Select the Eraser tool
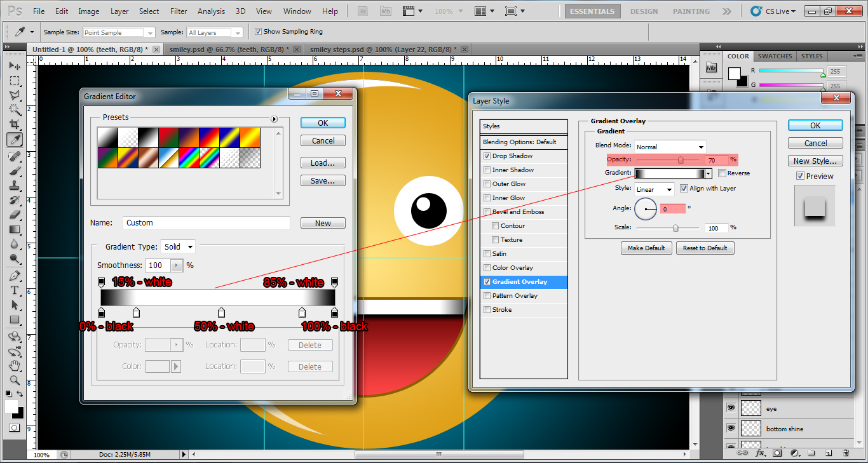The width and height of the screenshot is (868, 463). pyautogui.click(x=15, y=215)
